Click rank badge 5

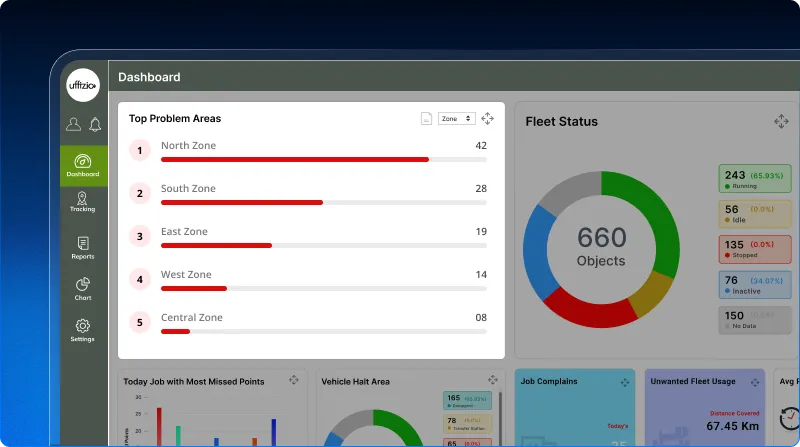pos(140,322)
